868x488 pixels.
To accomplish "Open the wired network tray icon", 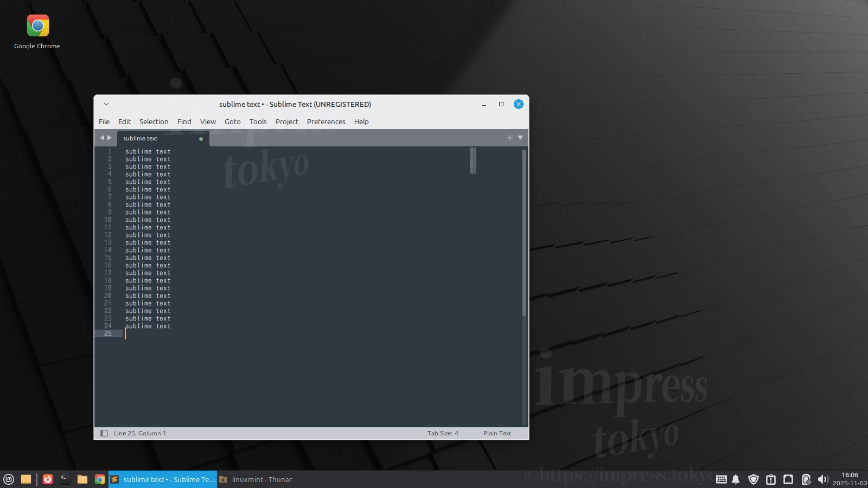I will pos(788,479).
